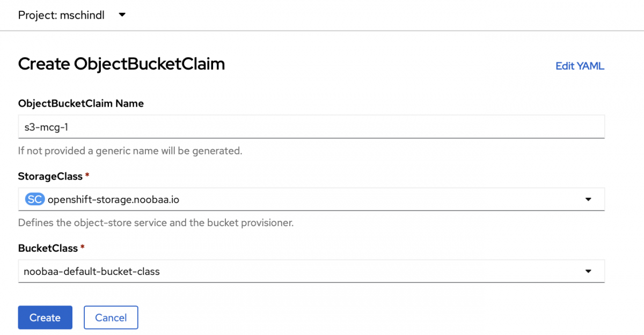
Task: Click the StorageClass required field label
Action: coord(54,176)
